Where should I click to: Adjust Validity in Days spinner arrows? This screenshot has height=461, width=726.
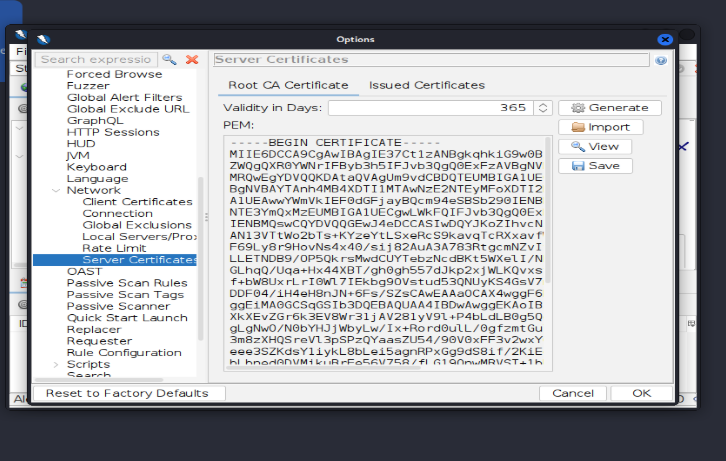tap(543, 108)
